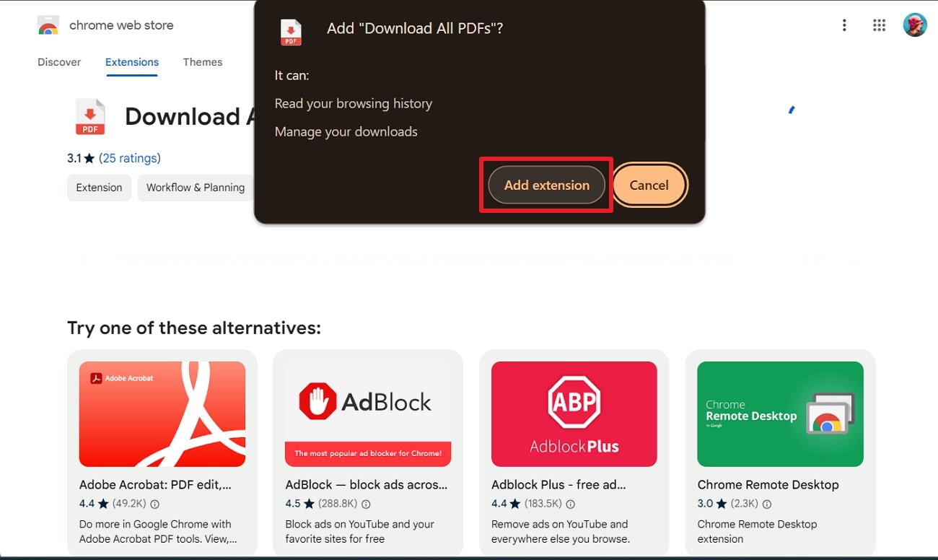Click the 'chrome web store' header text

(x=121, y=25)
